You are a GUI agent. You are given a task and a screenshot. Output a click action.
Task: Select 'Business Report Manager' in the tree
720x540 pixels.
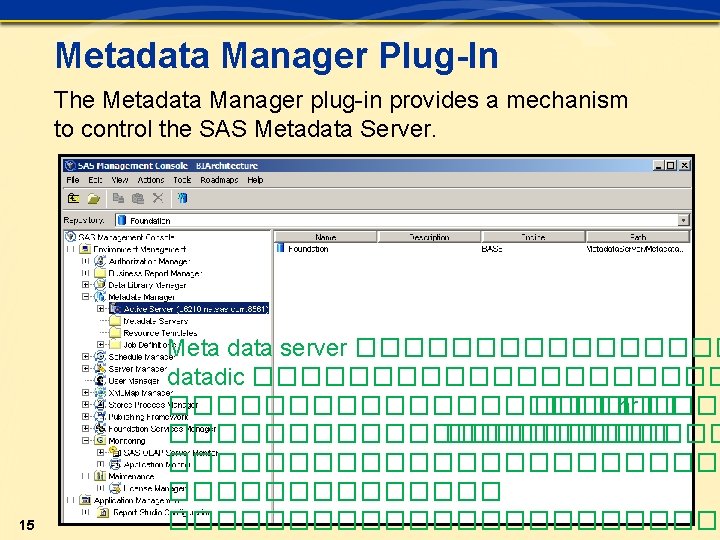coord(155,273)
